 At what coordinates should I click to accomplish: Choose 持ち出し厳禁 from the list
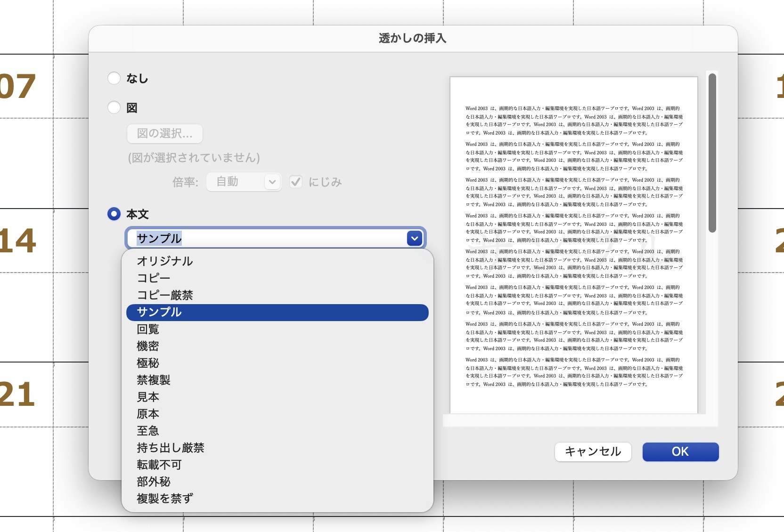tap(278, 448)
